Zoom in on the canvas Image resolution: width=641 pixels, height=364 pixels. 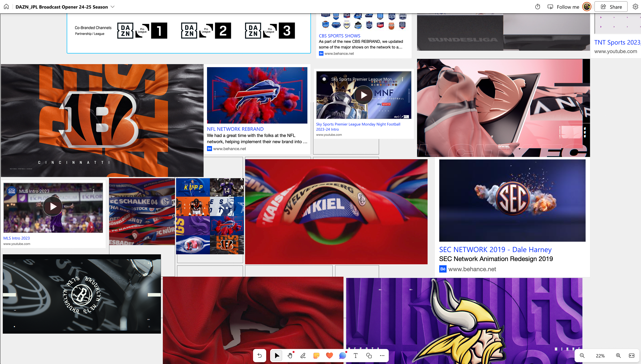coord(618,355)
